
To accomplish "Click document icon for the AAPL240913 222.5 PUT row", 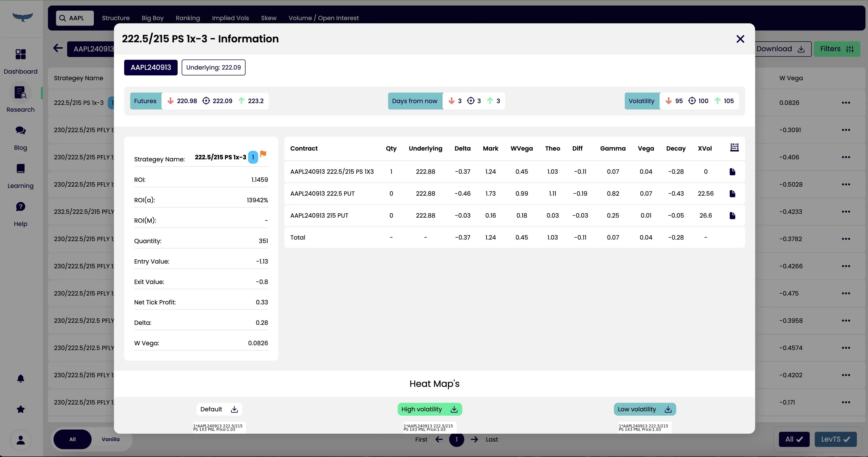I will tap(732, 194).
